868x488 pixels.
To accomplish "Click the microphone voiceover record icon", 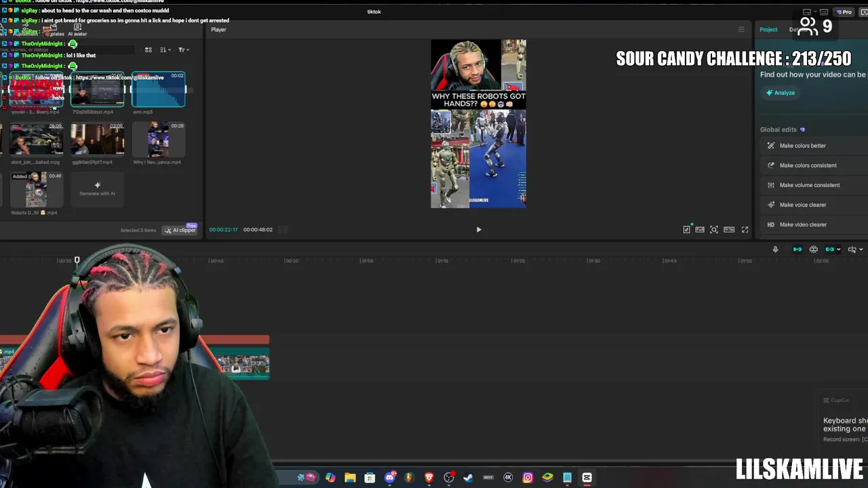I will point(775,249).
